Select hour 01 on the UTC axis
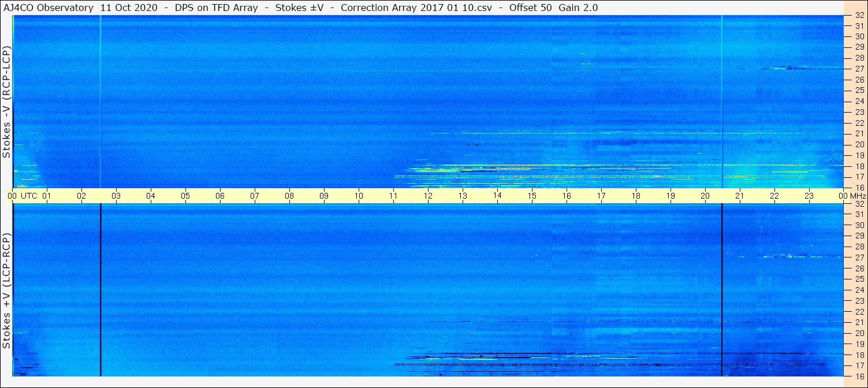Image resolution: width=868 pixels, height=388 pixels. [x=47, y=196]
